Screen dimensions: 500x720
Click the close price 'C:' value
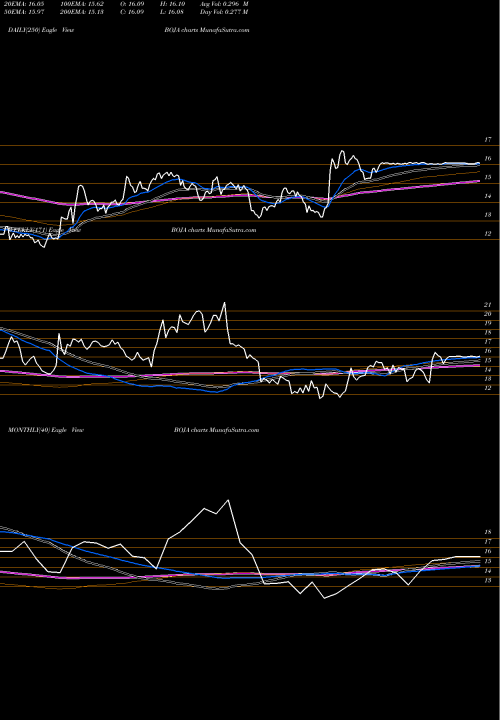133,11
